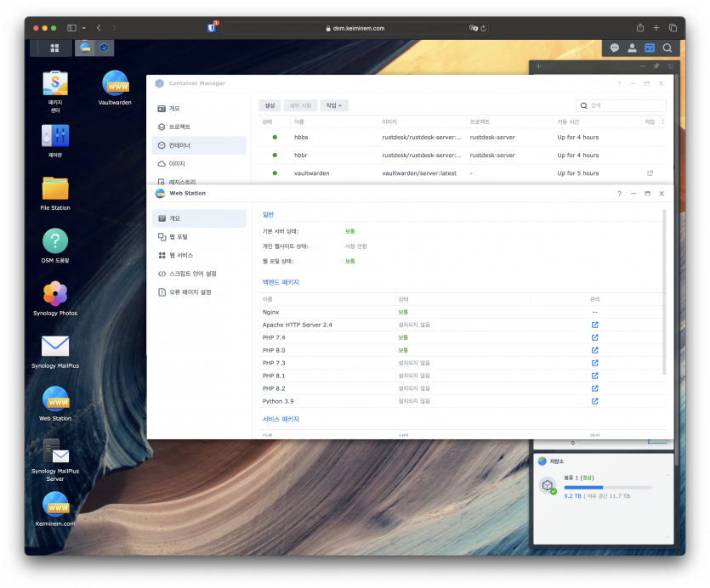Open the Synology Photos desktop icon
Screen dimensions: 710x588
pyautogui.click(x=55, y=294)
